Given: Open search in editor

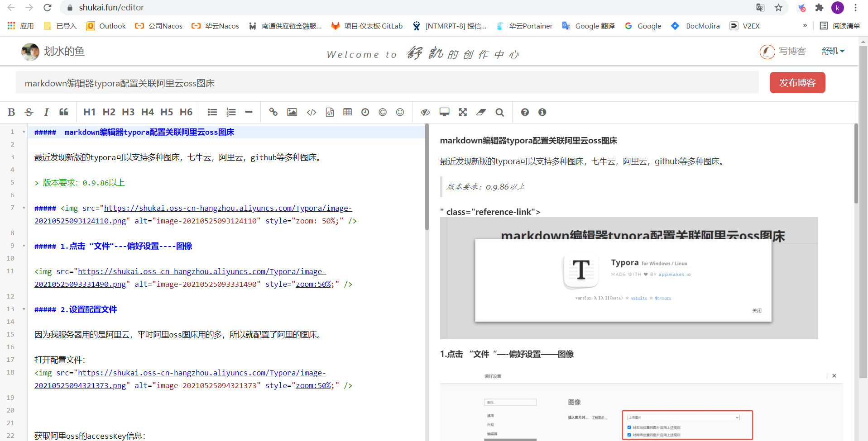Looking at the screenshot, I should (x=499, y=112).
